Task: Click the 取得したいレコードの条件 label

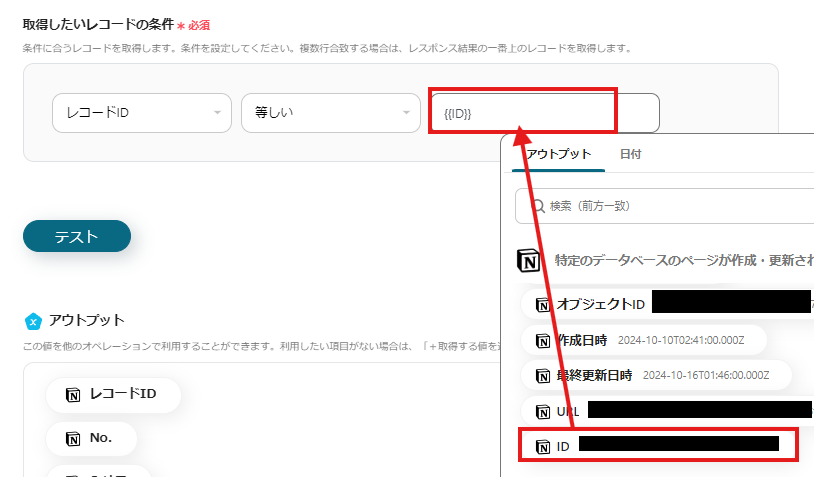Action: 98,24
